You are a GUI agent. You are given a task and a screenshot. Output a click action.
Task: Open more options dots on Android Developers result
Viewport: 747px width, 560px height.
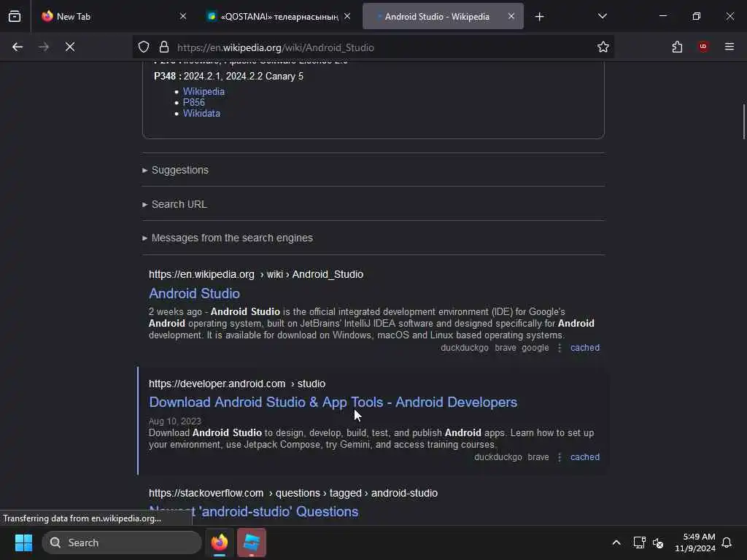[560, 456]
